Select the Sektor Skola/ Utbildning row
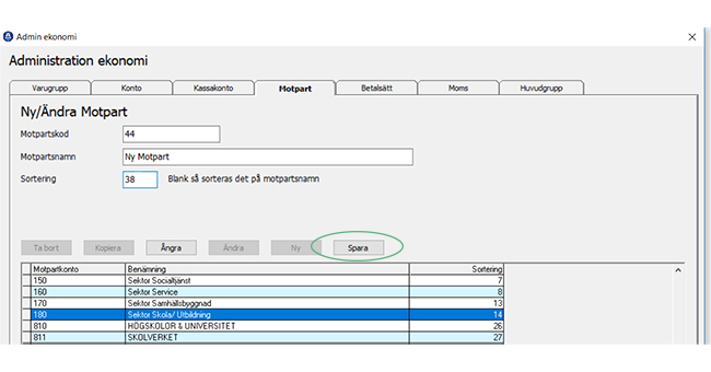This screenshot has width=711, height=372. click(x=263, y=314)
